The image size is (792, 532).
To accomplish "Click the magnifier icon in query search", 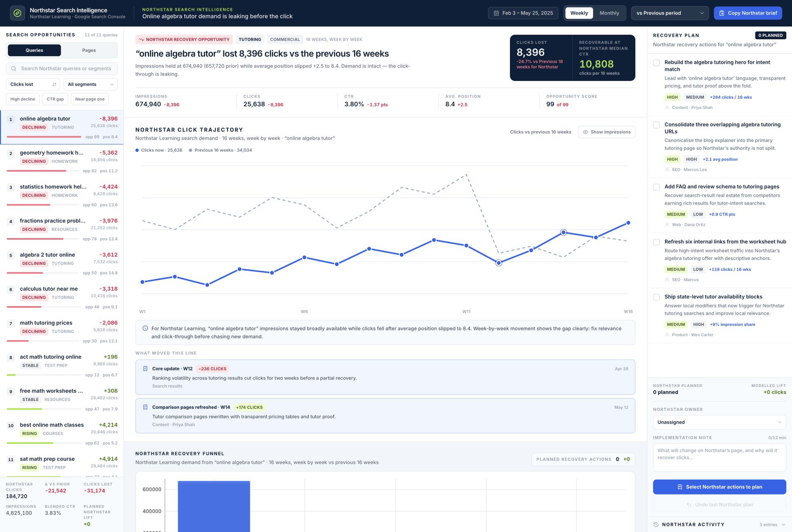I will tap(14, 68).
